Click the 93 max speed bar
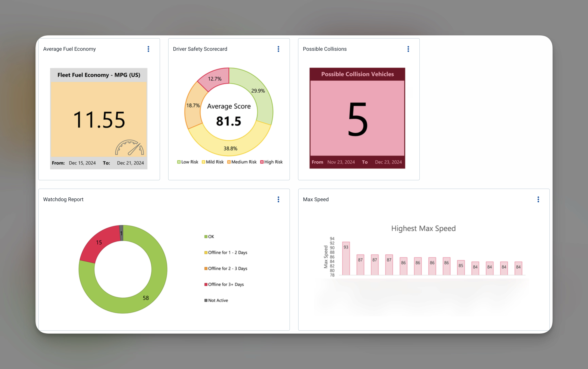588x369 pixels. [346, 258]
